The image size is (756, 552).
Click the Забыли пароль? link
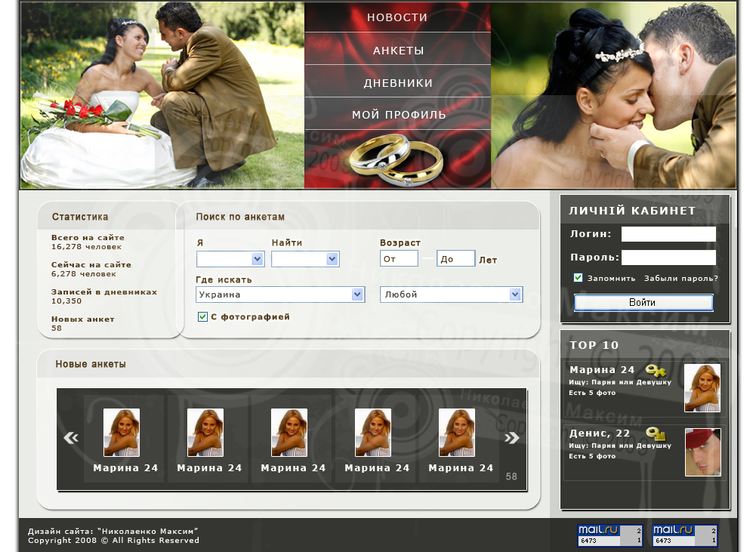click(680, 279)
